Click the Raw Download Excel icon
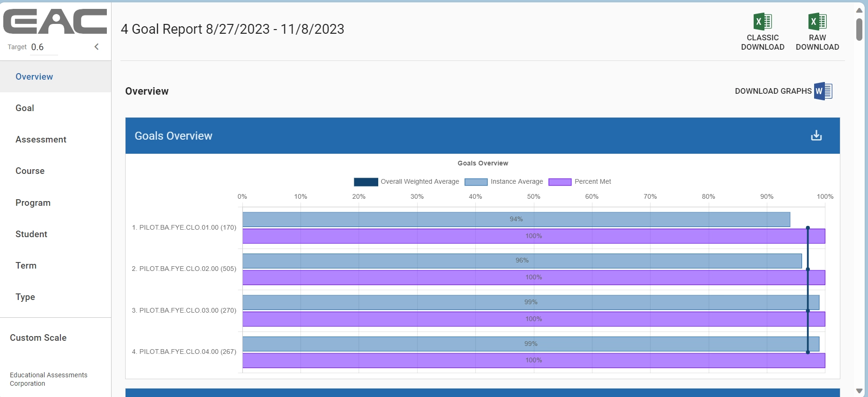868x397 pixels. click(817, 22)
